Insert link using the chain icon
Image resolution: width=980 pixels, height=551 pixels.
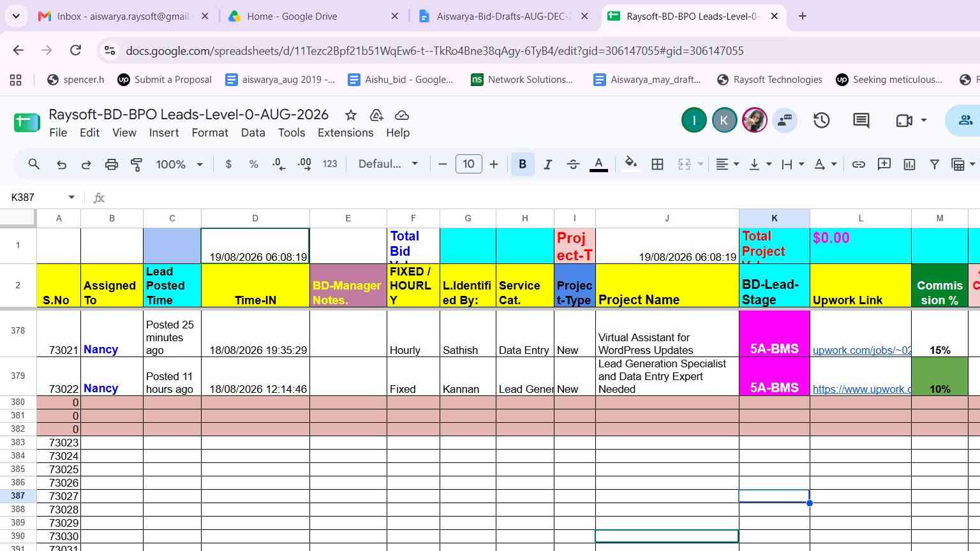pos(858,165)
